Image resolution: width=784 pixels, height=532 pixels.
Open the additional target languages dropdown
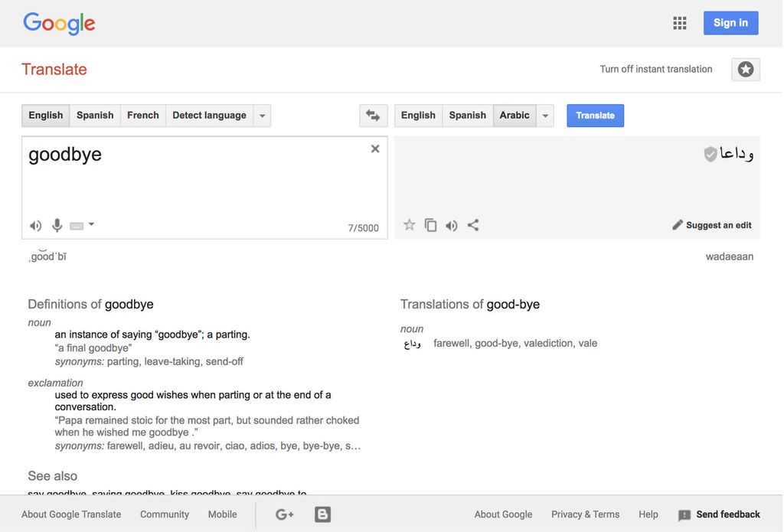pyautogui.click(x=545, y=115)
